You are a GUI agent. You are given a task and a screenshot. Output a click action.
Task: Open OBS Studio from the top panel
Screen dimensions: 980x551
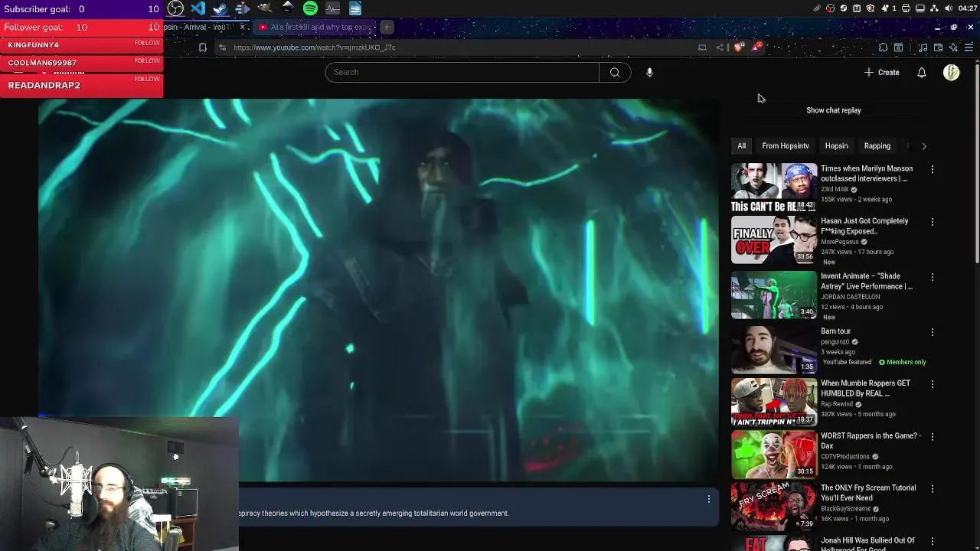click(x=176, y=8)
